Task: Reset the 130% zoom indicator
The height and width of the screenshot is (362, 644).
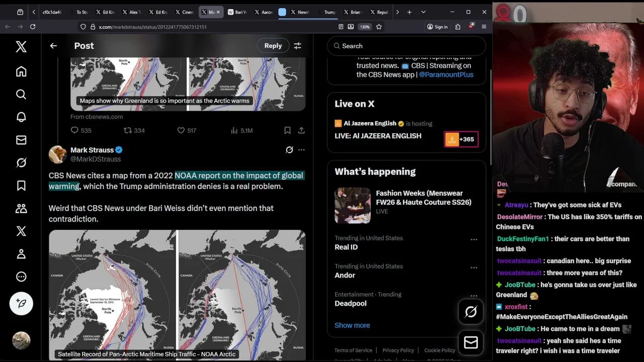Action: (365, 27)
